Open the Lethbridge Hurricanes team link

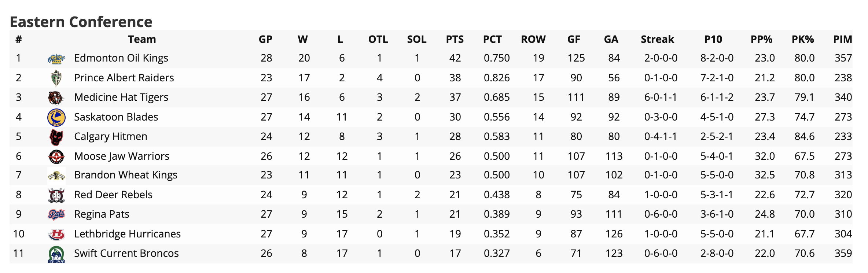127,234
